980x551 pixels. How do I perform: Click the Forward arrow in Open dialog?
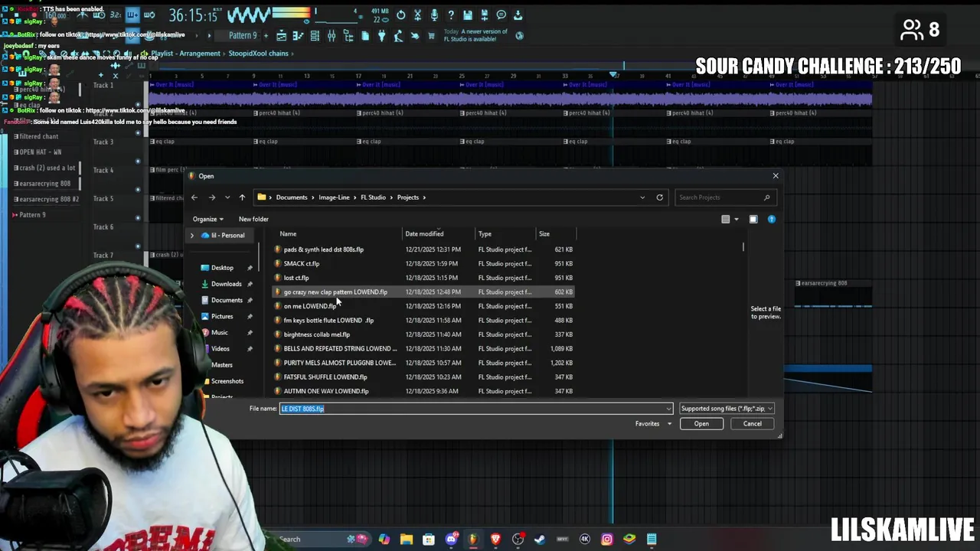(212, 197)
